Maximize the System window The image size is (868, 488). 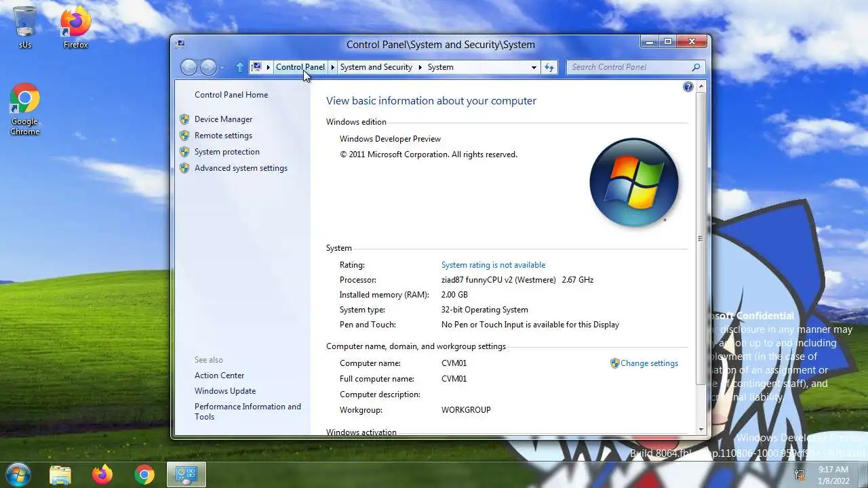pyautogui.click(x=667, y=42)
